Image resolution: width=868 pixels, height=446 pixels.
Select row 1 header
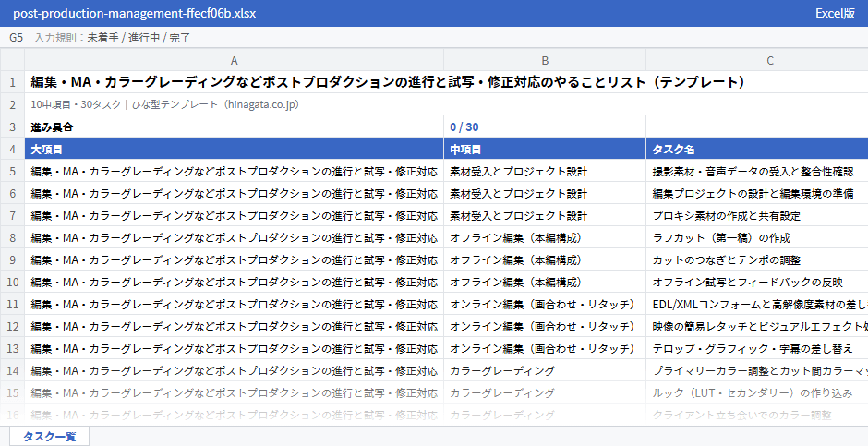point(12,82)
